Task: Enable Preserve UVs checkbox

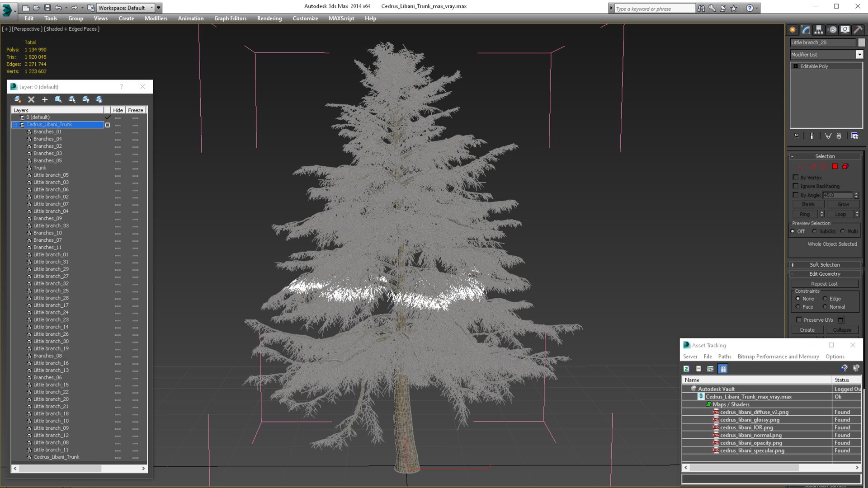Action: pos(799,319)
